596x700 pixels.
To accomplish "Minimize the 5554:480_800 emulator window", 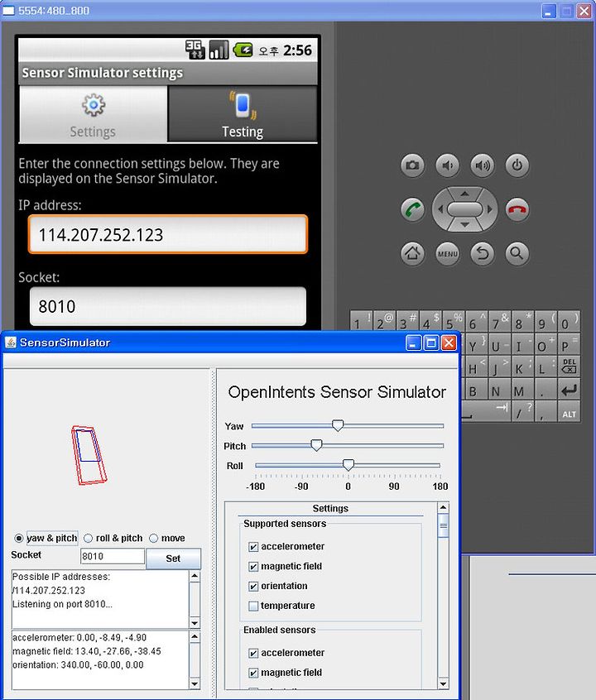I will point(549,11).
